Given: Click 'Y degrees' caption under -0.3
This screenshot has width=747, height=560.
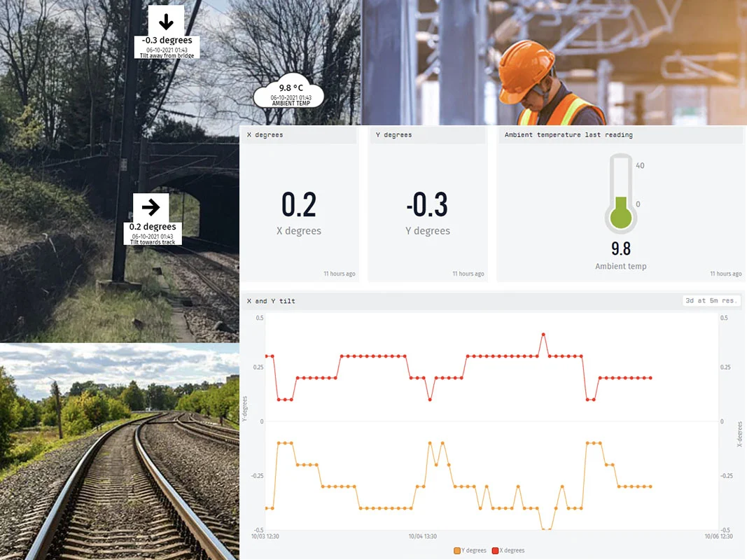Looking at the screenshot, I should [x=427, y=231].
